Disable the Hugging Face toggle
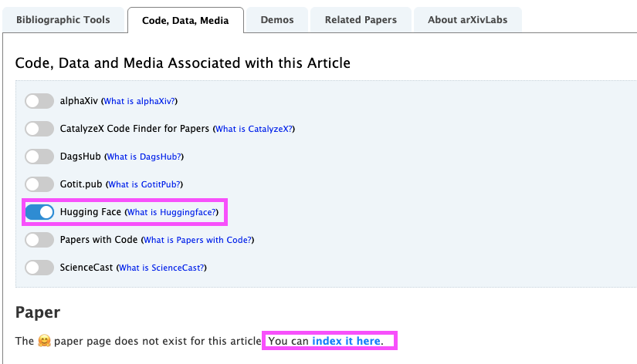The height and width of the screenshot is (364, 637). 39,212
